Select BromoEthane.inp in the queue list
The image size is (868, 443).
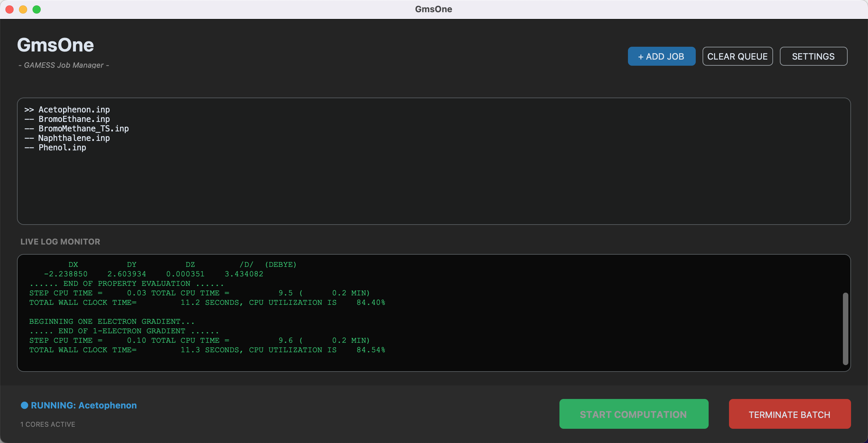click(x=74, y=119)
